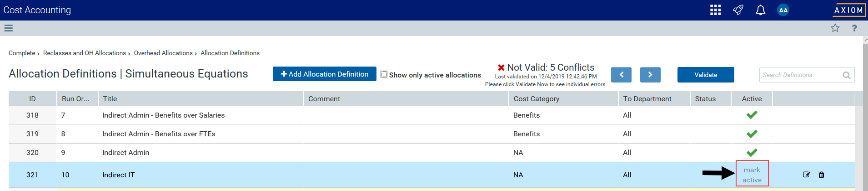
Task: Click the search magnifier icon
Action: tap(846, 75)
